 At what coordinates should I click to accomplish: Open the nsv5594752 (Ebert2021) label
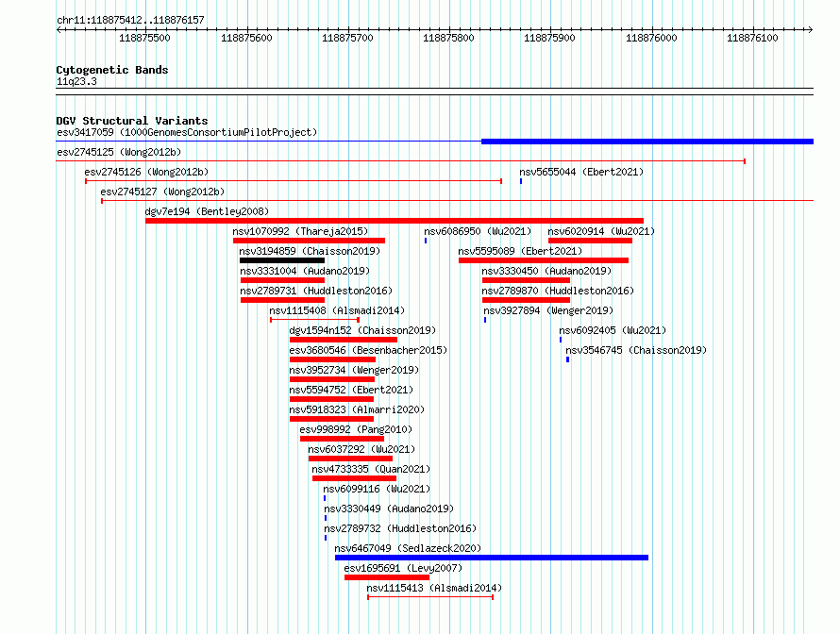point(351,390)
